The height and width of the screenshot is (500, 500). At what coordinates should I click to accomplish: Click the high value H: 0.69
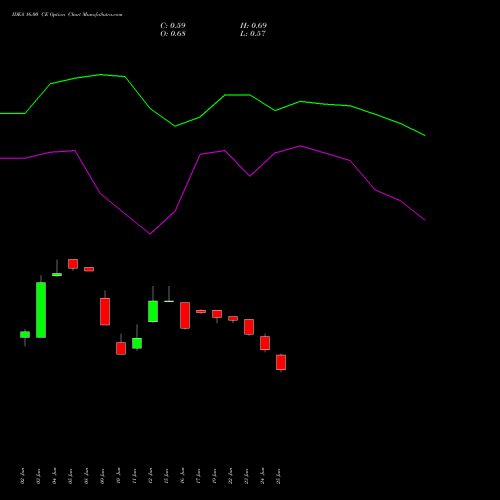[253, 26]
